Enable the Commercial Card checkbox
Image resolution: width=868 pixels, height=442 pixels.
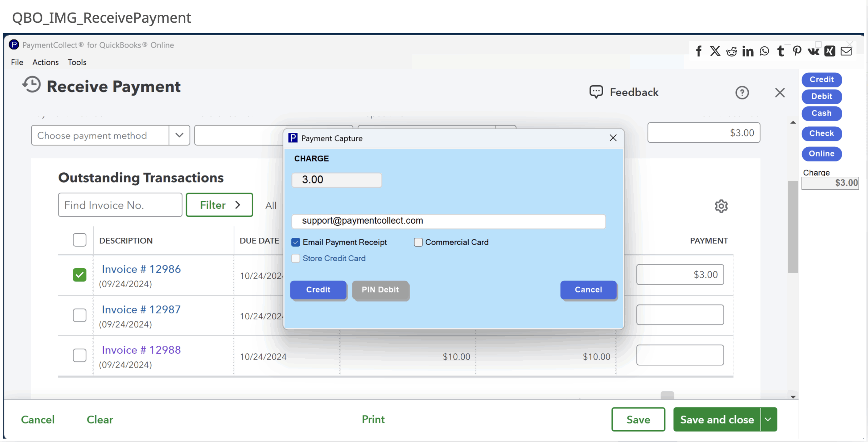418,242
